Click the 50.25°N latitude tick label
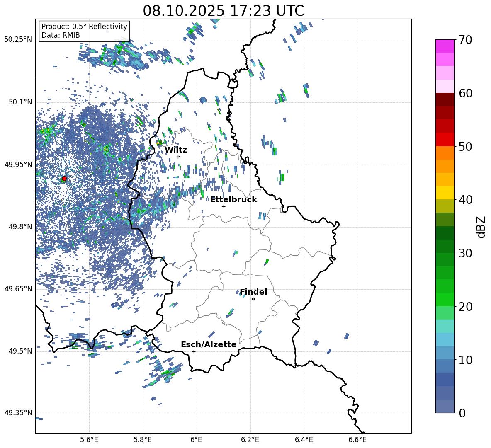The height and width of the screenshot is (448, 491). [18, 40]
